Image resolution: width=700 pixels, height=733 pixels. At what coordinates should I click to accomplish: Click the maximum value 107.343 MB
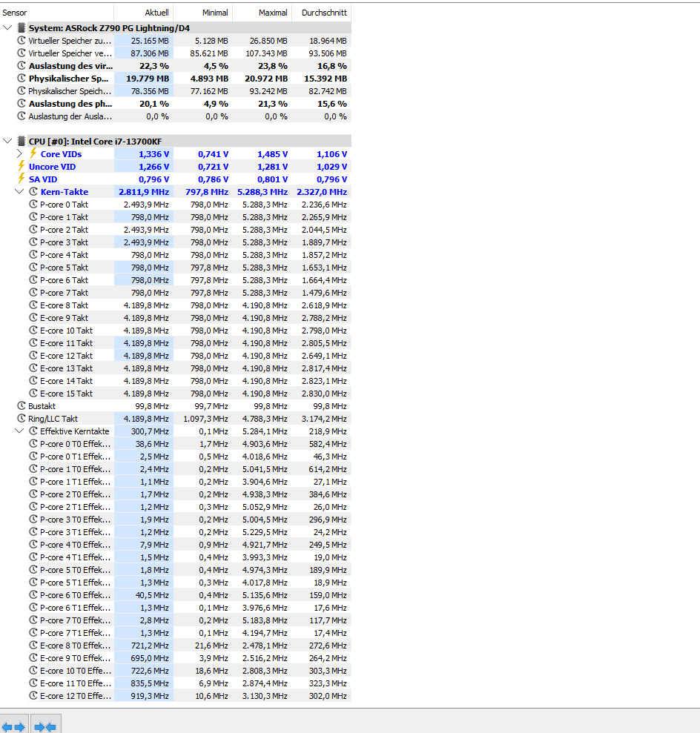[x=266, y=53]
